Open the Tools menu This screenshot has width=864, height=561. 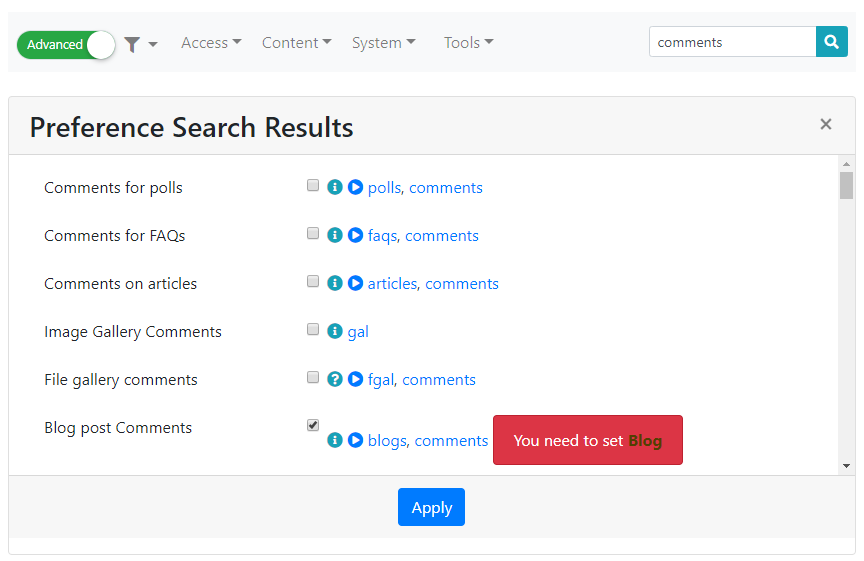coord(468,42)
